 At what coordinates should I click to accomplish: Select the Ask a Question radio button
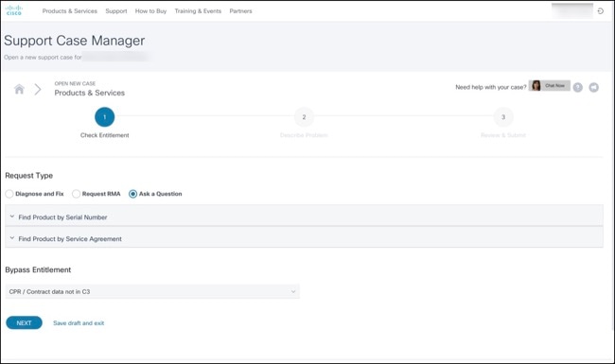click(133, 194)
